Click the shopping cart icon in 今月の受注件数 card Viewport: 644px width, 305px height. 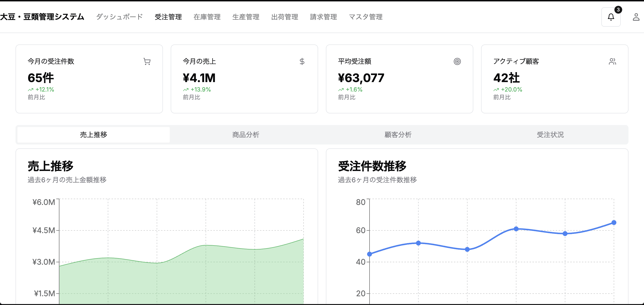[x=147, y=61]
